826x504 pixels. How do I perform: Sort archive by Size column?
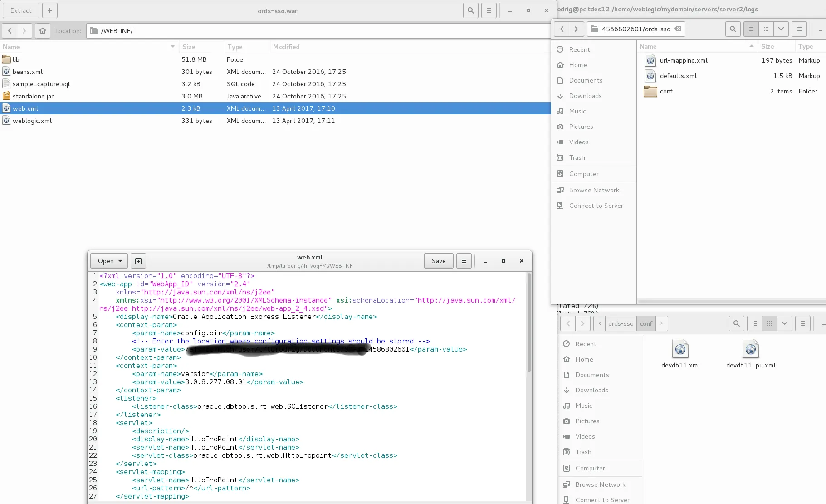202,47
